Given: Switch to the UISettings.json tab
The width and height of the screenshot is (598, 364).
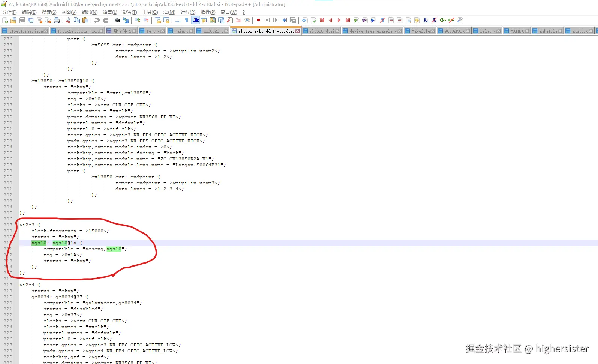Looking at the screenshot, I should [25, 31].
